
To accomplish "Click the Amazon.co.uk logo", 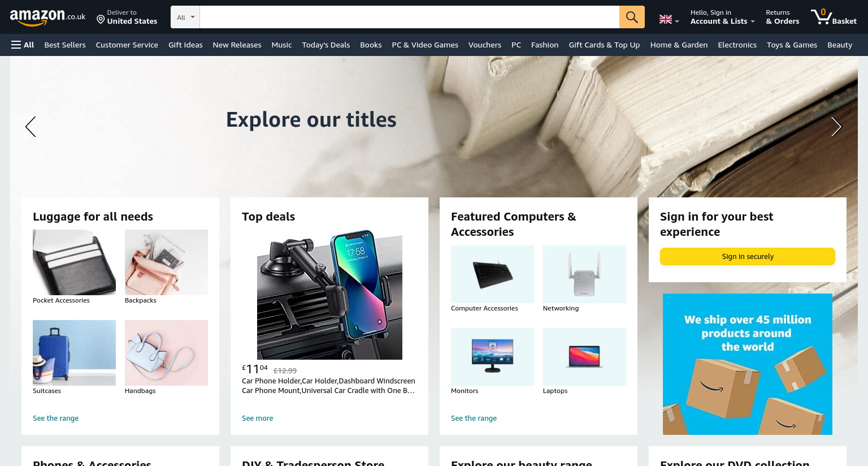I will tap(47, 18).
